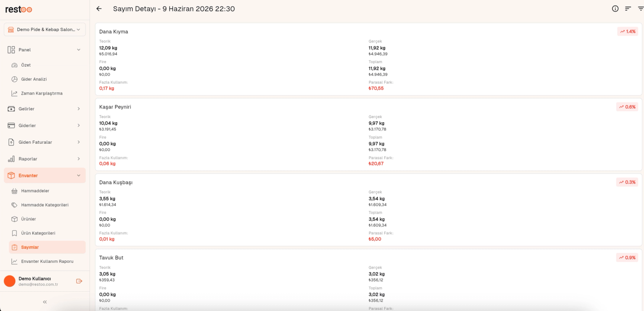Click the Teorik value 12,09 kg
Screen dimensions: 644x311
click(x=108, y=48)
